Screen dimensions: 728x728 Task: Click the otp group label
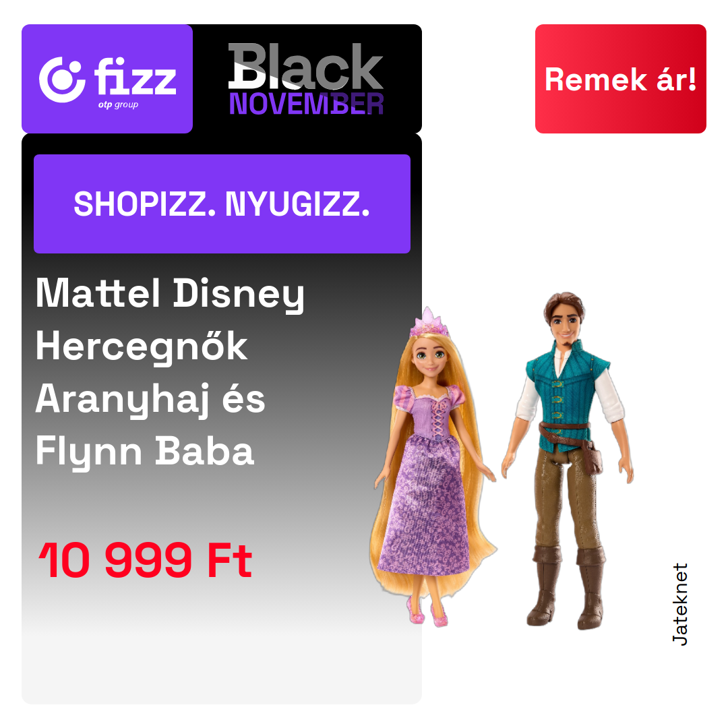[118, 105]
